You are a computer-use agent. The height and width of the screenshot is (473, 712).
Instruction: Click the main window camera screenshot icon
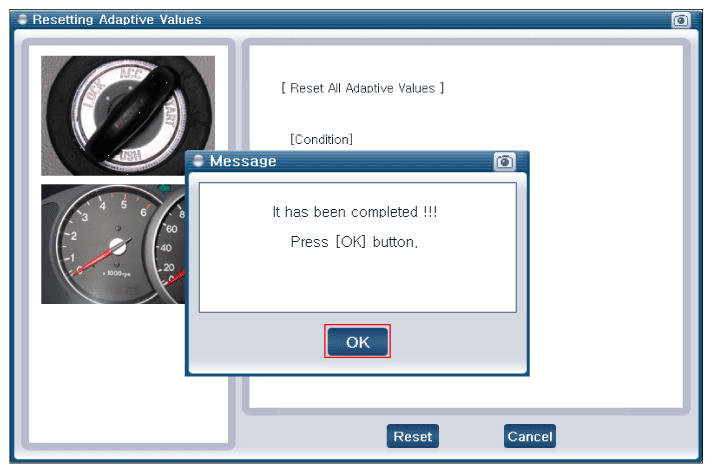pyautogui.click(x=680, y=20)
